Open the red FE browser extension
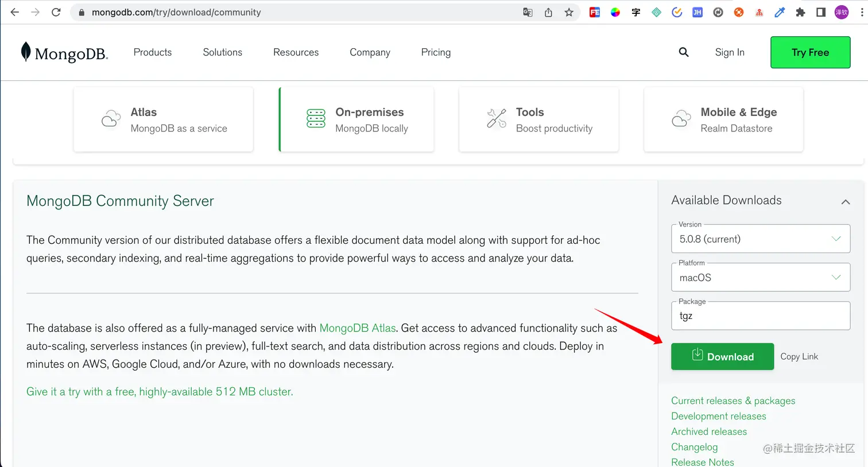Screen dimensions: 868x467 pyautogui.click(x=595, y=12)
